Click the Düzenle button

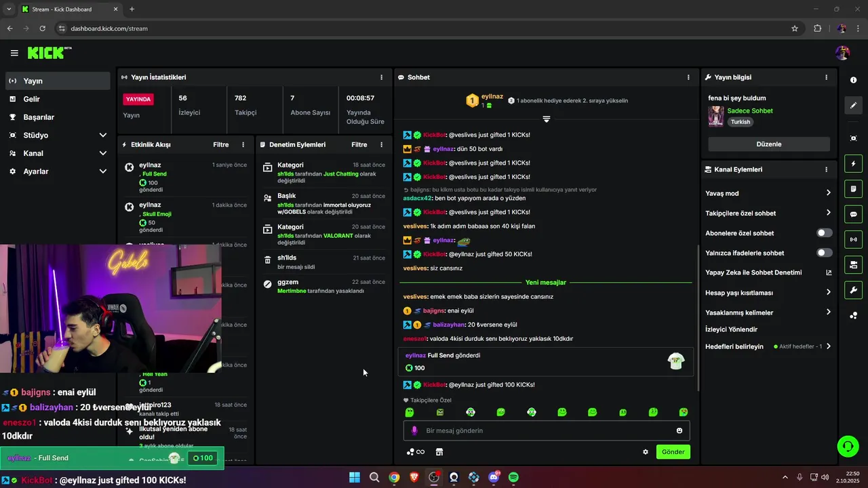pyautogui.click(x=769, y=144)
